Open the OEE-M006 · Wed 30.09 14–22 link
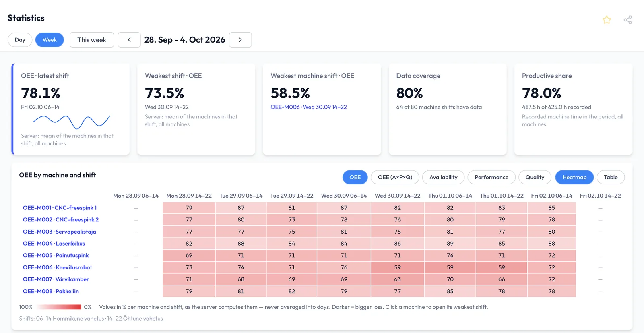This screenshot has width=644, height=333. (309, 107)
